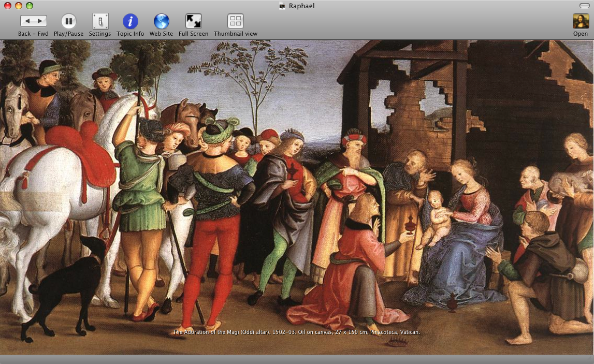Switch to Thumbnail view
This screenshot has width=594, height=364.
coord(235,21)
